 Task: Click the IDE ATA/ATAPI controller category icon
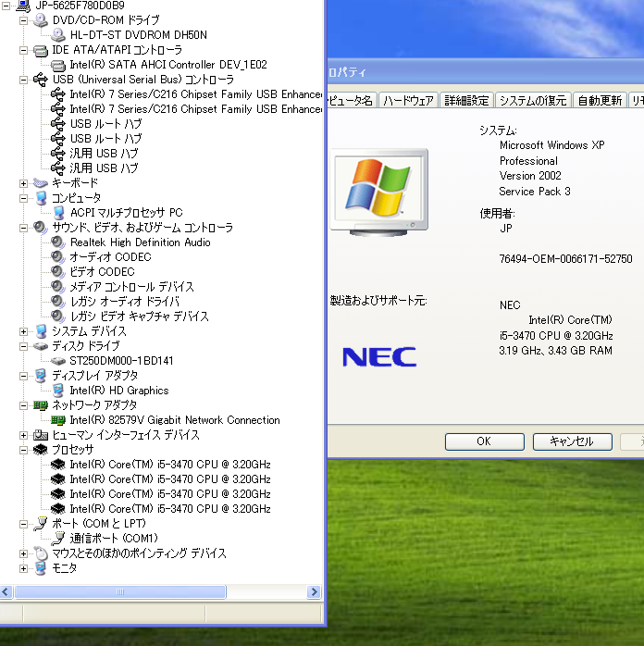click(41, 50)
